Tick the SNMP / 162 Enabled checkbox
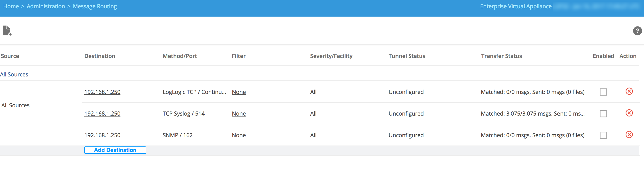The height and width of the screenshot is (169, 644). [x=603, y=135]
